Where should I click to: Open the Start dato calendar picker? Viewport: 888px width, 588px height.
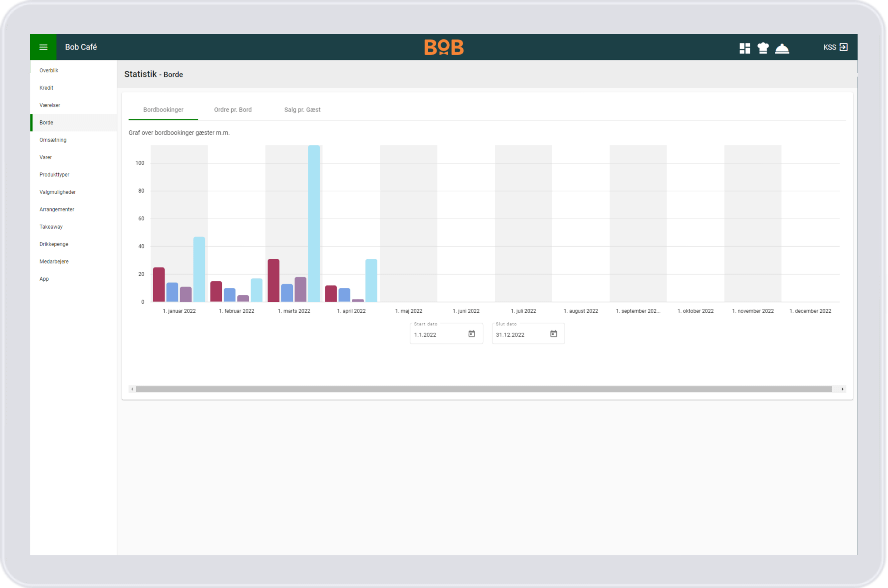(472, 334)
